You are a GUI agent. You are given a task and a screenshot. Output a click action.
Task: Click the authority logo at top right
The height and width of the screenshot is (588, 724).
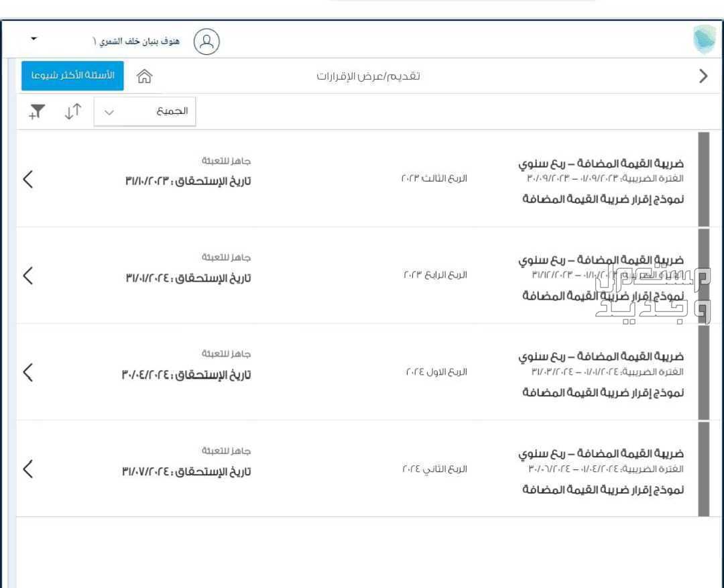coord(704,40)
